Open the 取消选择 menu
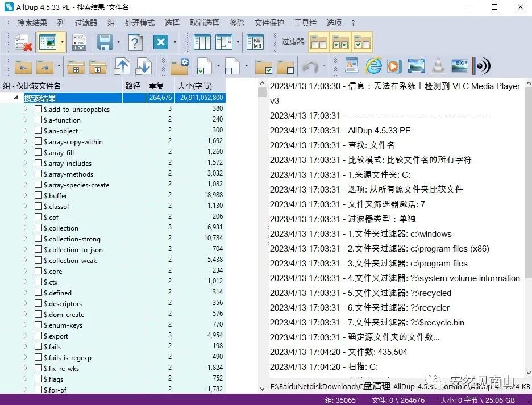Screen dimensions: 532x405 click(204, 23)
